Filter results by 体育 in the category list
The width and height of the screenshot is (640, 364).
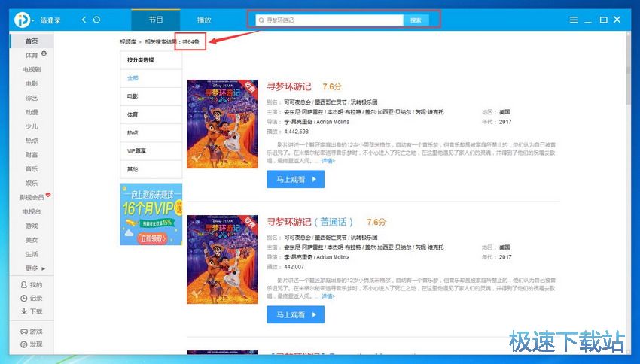point(151,114)
